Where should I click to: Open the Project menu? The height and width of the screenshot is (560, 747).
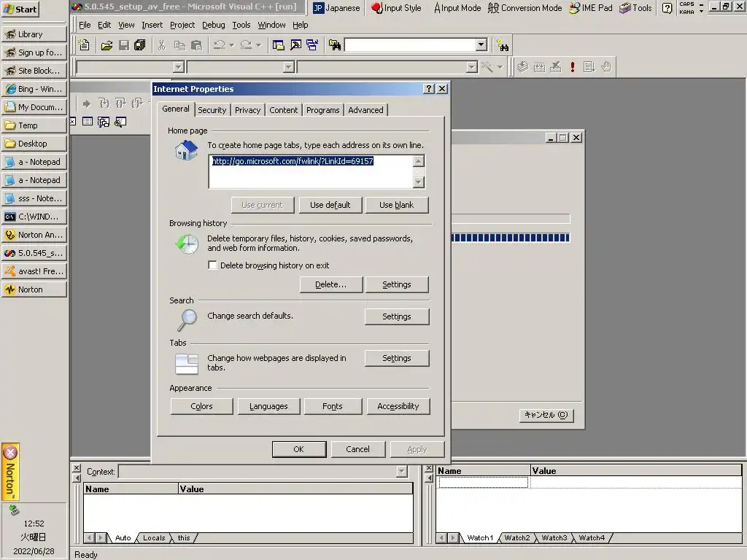coord(182,25)
